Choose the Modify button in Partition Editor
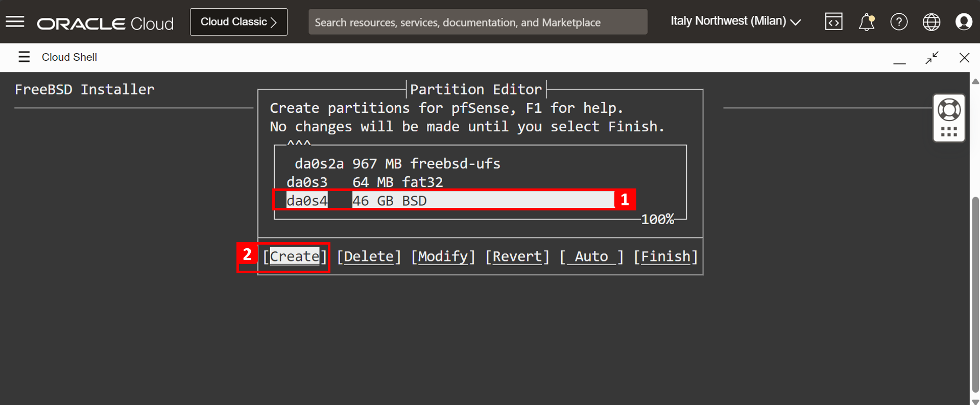The height and width of the screenshot is (405, 980). pos(443,256)
